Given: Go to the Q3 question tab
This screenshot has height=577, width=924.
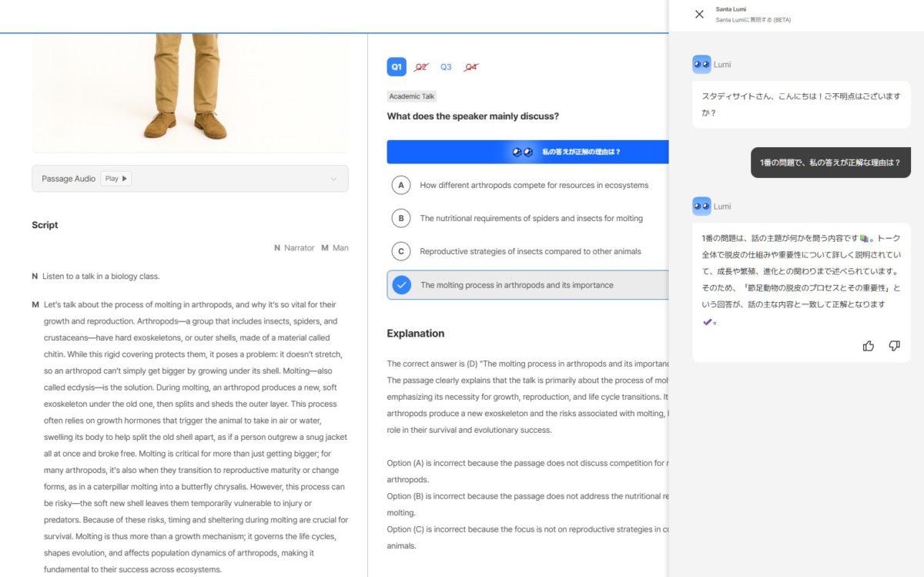Looking at the screenshot, I should coord(446,67).
